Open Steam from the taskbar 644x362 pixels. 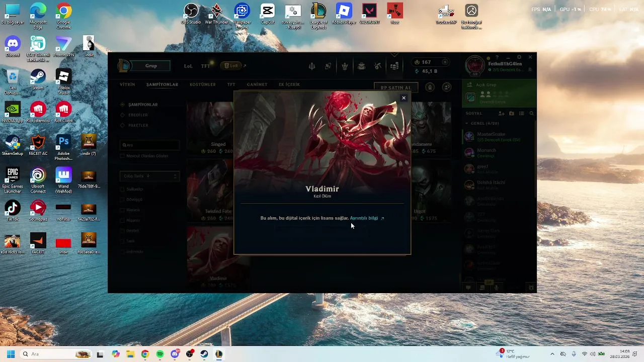click(204, 354)
